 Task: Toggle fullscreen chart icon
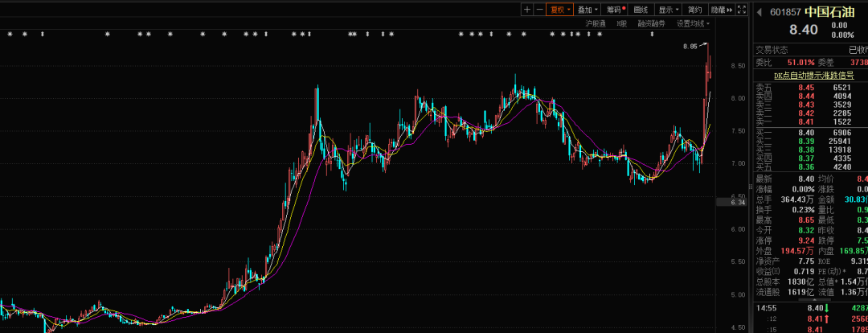742,10
